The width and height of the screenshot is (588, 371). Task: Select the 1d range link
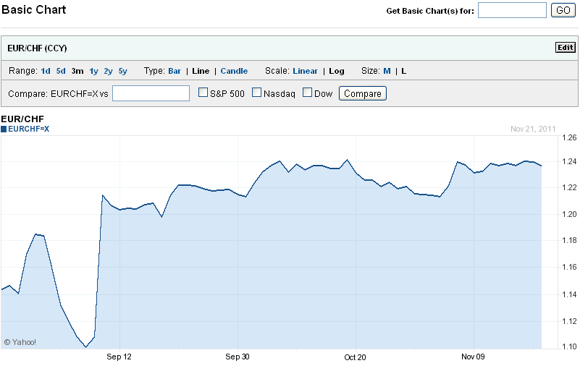(x=46, y=71)
